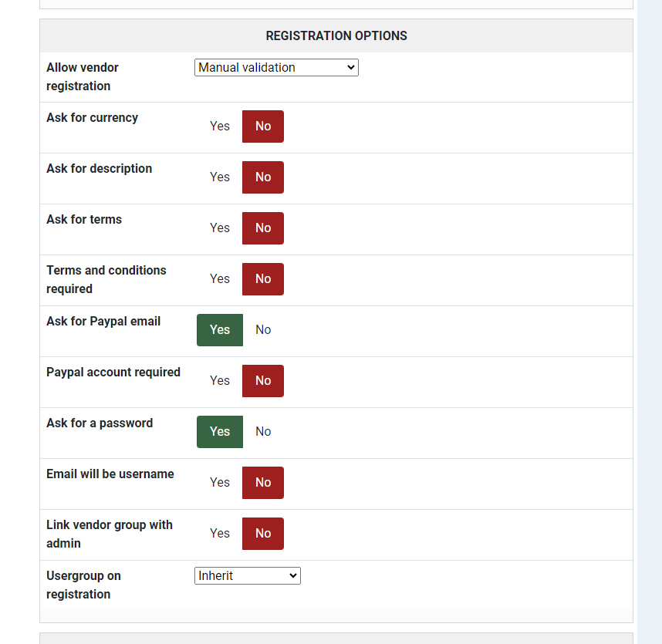This screenshot has height=644, width=662.
Task: Turn off Ask for a password
Action: [263, 432]
